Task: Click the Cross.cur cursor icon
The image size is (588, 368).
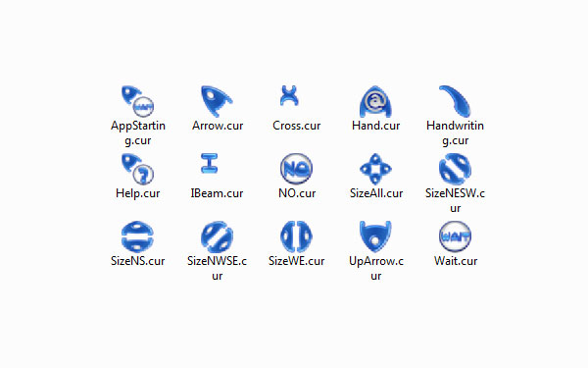Action: [x=289, y=95]
